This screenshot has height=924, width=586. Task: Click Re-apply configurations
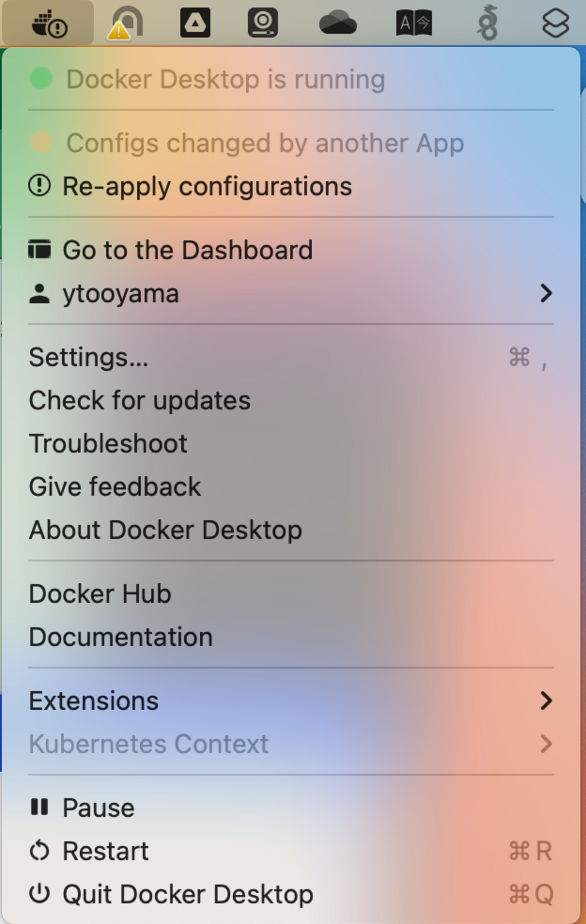207,186
